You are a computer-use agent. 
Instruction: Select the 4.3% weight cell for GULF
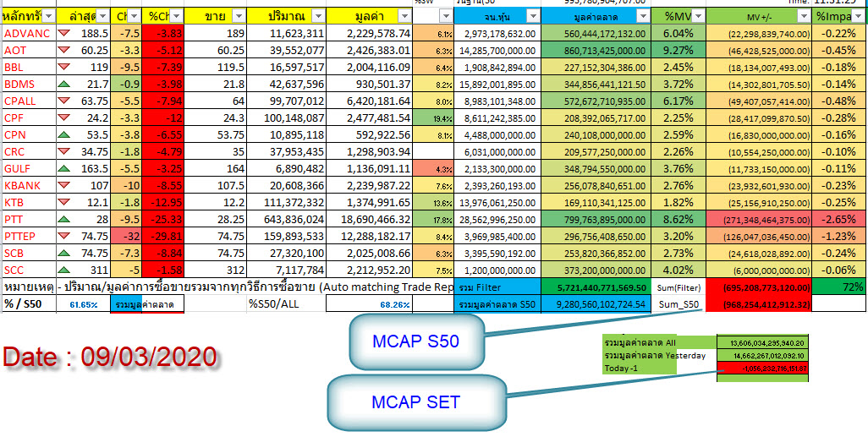point(433,169)
